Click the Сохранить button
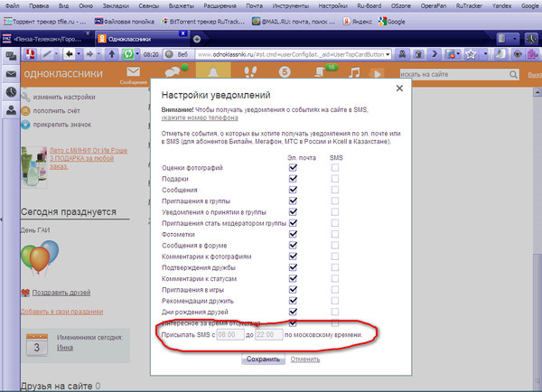 coord(263,359)
